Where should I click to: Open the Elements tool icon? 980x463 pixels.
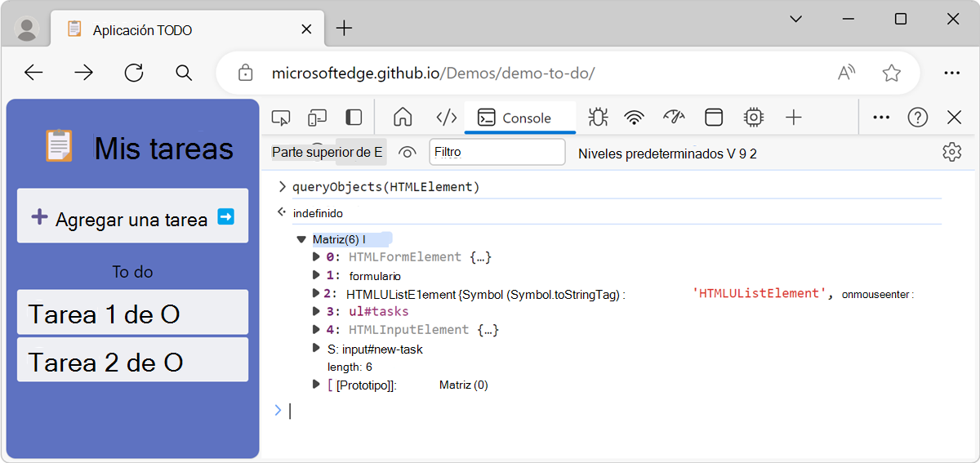coord(447,118)
